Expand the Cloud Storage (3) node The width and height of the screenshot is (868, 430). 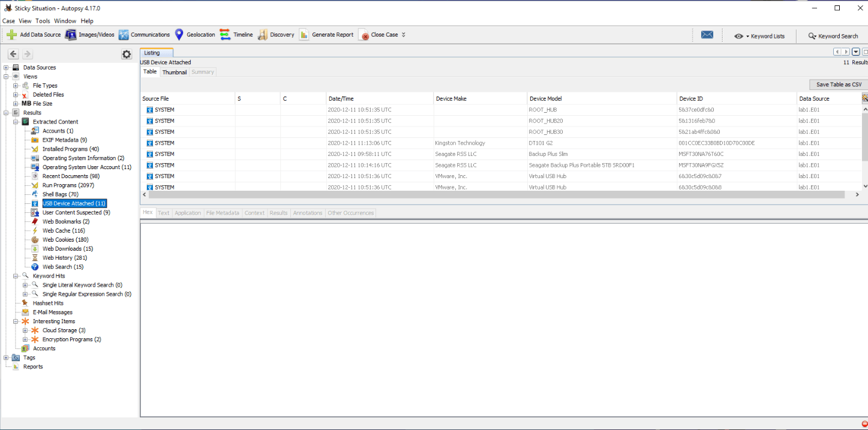pyautogui.click(x=25, y=330)
